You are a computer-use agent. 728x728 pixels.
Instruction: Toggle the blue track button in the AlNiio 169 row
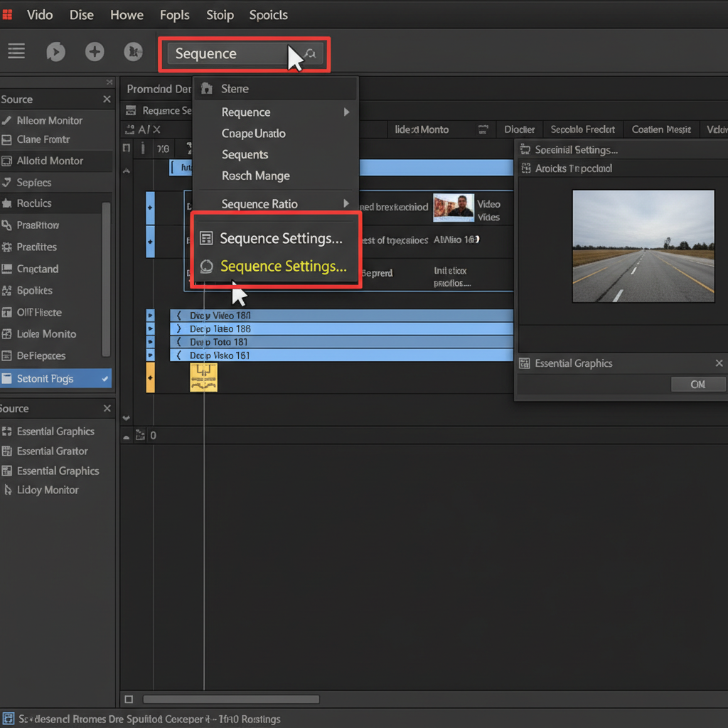pyautogui.click(x=151, y=242)
